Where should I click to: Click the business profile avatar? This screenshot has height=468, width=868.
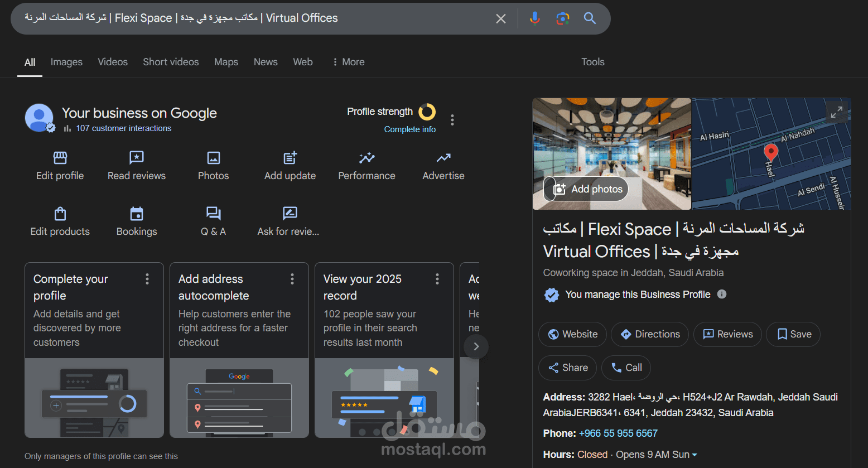40,118
